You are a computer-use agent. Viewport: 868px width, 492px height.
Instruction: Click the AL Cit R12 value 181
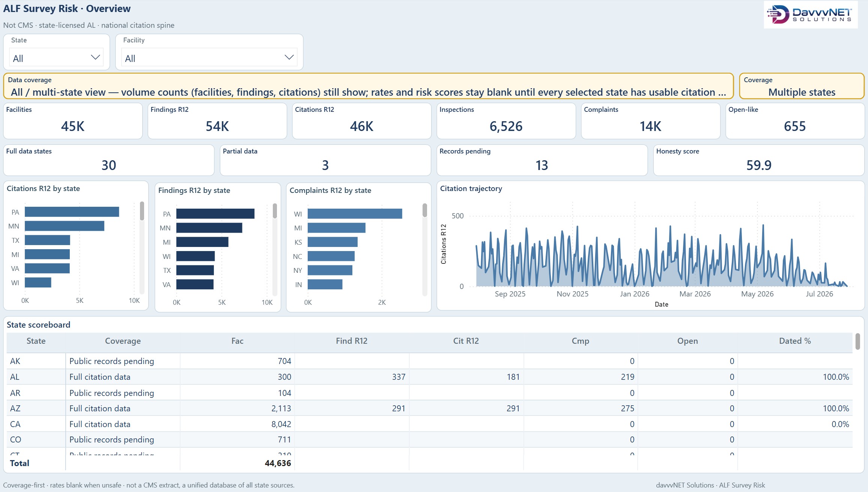(513, 377)
